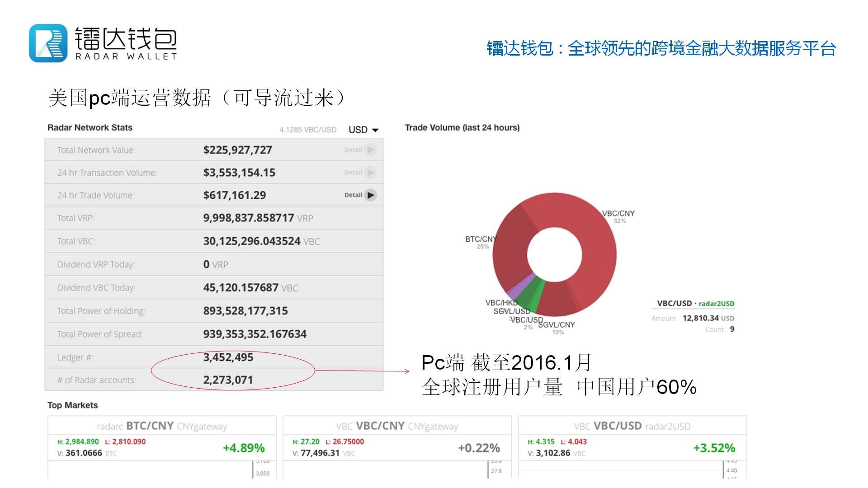Click the +0.22% change value
Image resolution: width=868 pixels, height=488 pixels.
point(479,448)
